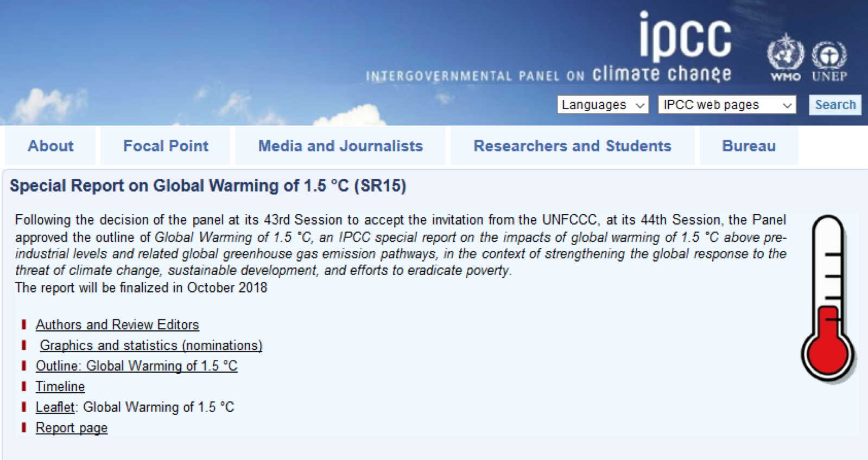The height and width of the screenshot is (460, 868).
Task: Open Outline: Global Warming of 1.5 °C link
Action: coord(136,366)
